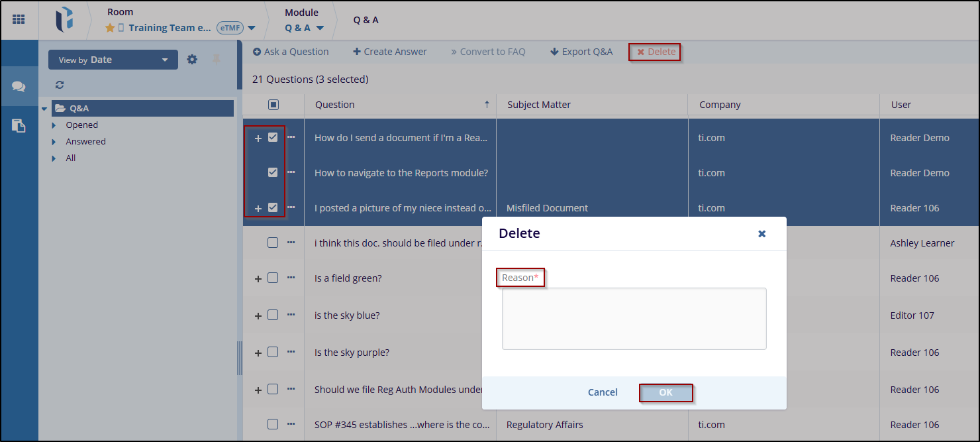Open the app launcher grid icon
Viewport: 980px width, 442px height.
(x=19, y=20)
